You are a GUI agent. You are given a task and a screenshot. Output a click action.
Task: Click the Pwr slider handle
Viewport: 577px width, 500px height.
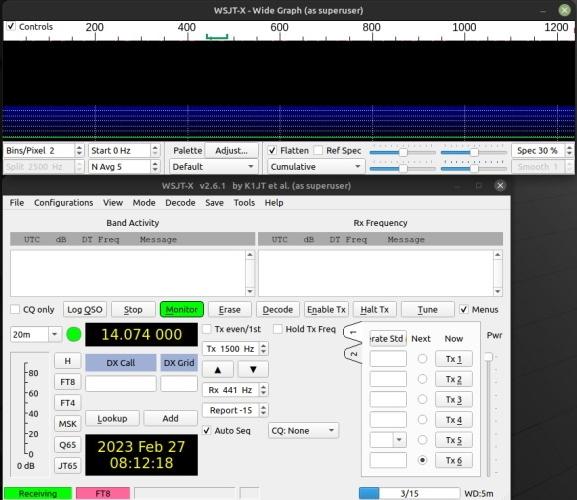488,357
